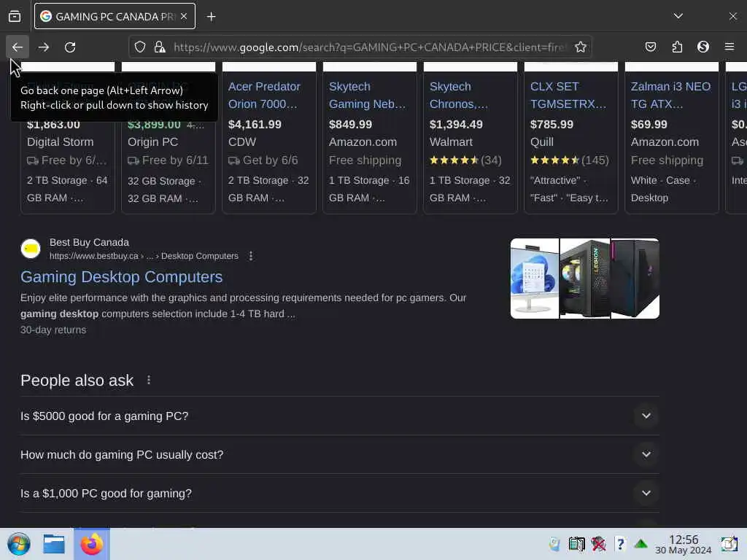Click the $4,161.99 price from CDW
The image size is (747, 560).
point(255,124)
